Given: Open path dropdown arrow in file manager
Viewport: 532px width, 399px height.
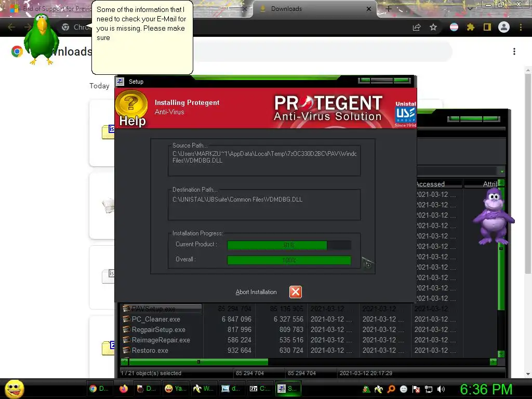Looking at the screenshot, I should (502, 171).
